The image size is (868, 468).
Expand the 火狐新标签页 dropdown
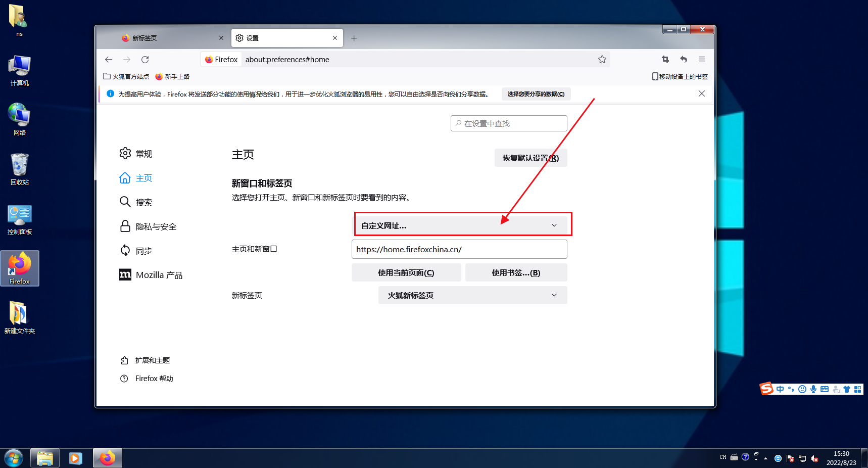coord(472,295)
